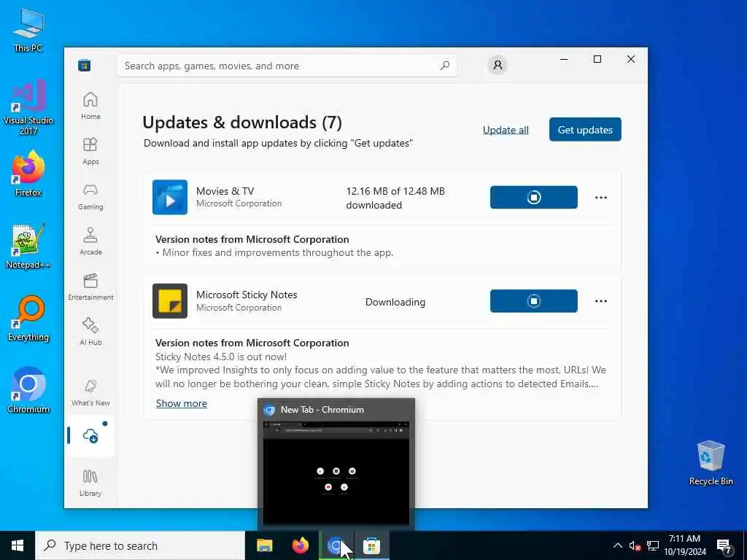Screen dimensions: 747x560
Task: Select the Notepad++ desktop shortcut
Action: pos(28,246)
